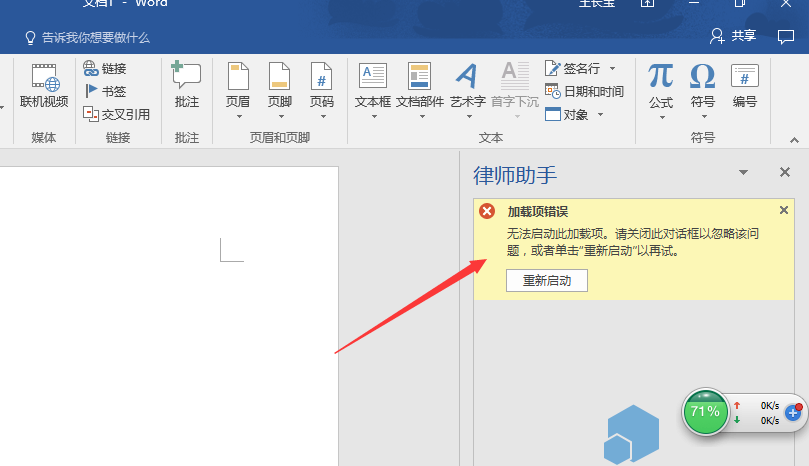The image size is (809, 466).
Task: Close the 律师助手 task pane
Action: point(785,172)
